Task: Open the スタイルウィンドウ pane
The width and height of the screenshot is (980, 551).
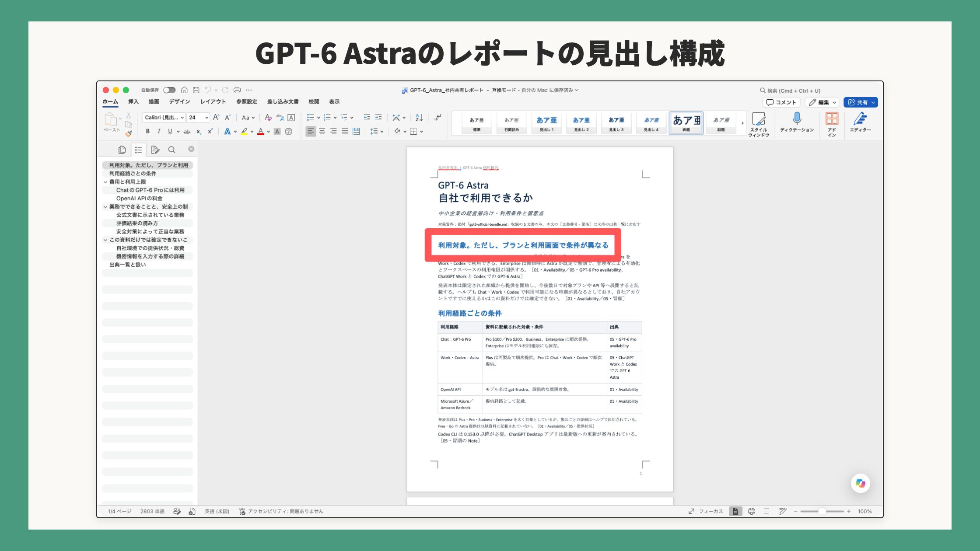Action: 759,124
